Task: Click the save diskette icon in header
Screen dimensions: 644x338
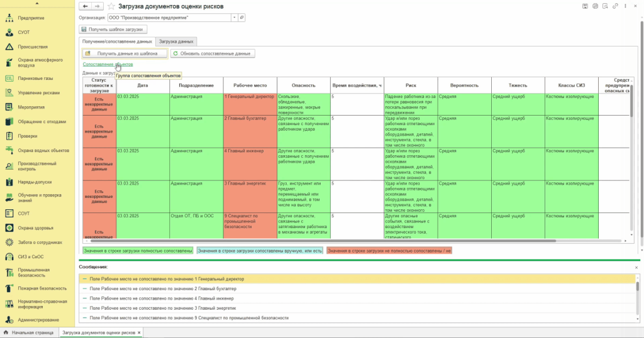Action: point(585,6)
